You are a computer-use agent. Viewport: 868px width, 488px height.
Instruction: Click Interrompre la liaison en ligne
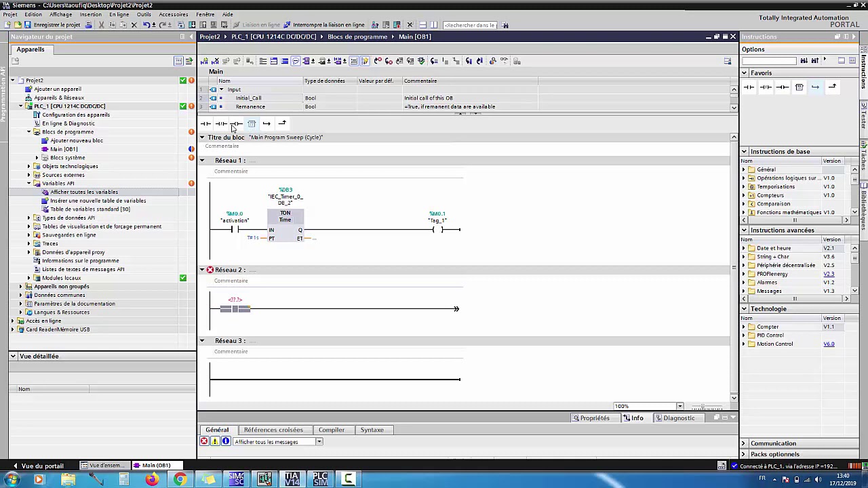tap(323, 25)
